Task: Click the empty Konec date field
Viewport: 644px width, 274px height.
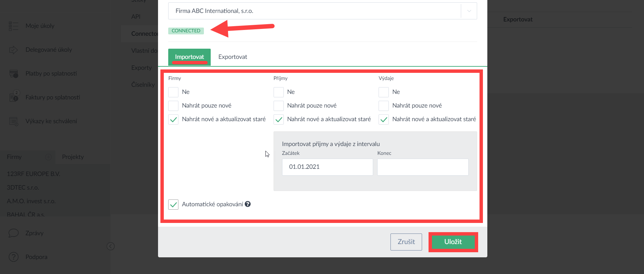Action: coord(422,167)
